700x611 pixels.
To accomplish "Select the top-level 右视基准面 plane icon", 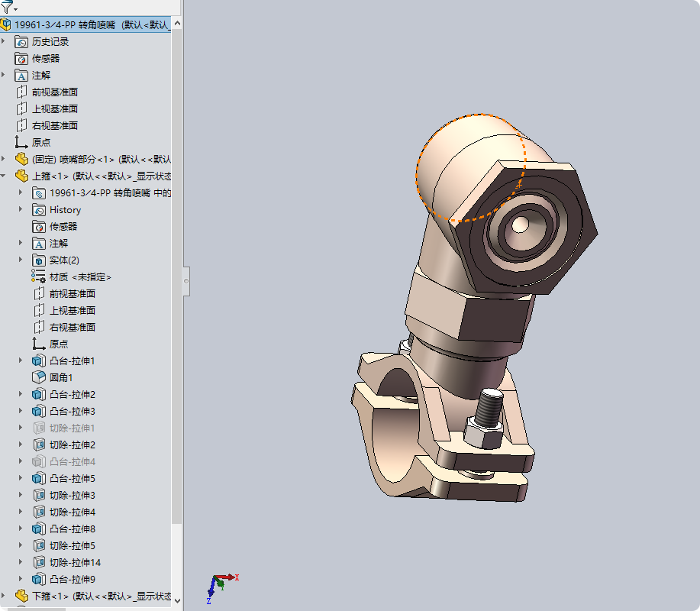I will tap(21, 125).
